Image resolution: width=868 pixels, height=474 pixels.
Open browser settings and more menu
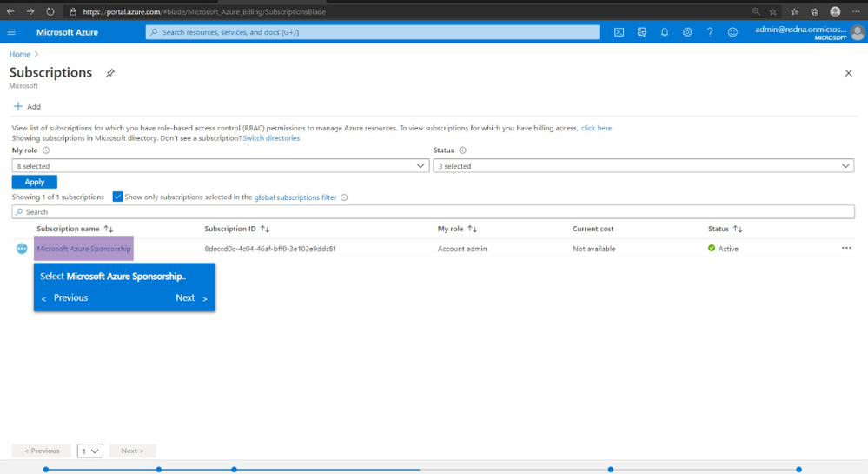[x=856, y=11]
